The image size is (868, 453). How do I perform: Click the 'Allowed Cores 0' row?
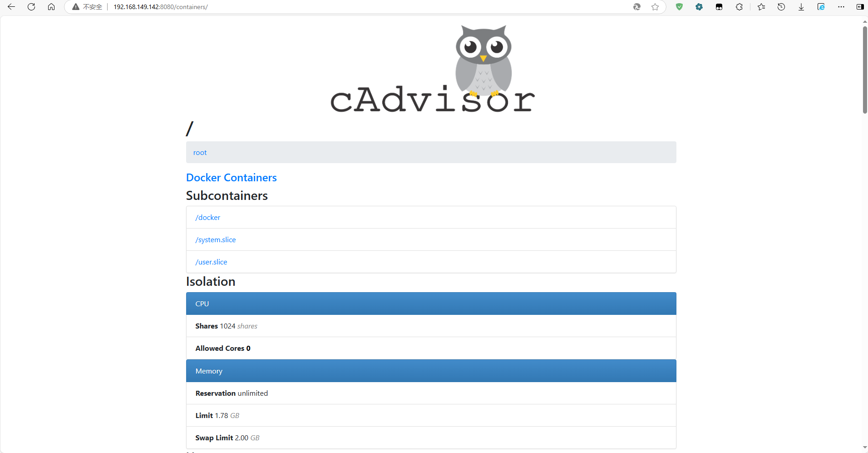tap(431, 348)
